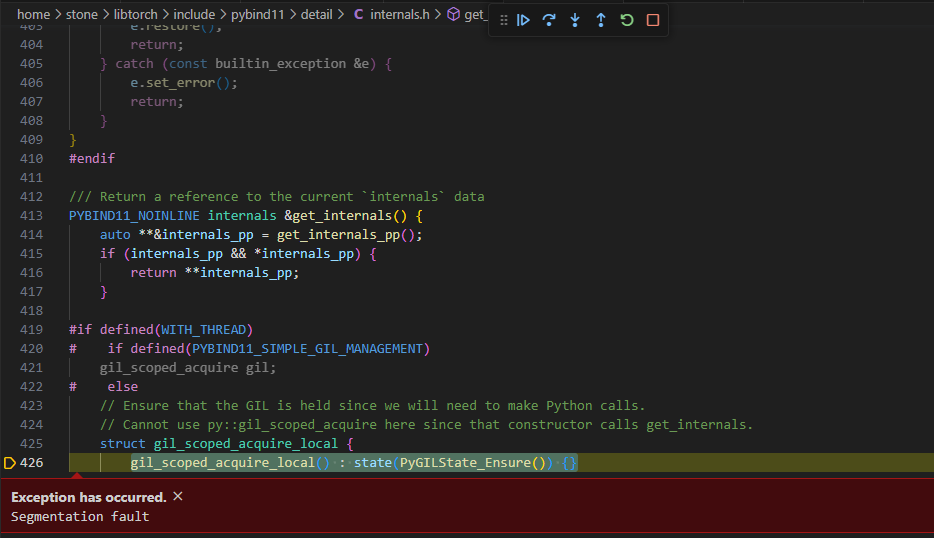
Task: Open the 'home' breadcrumb dropdown
Action: pyautogui.click(x=33, y=15)
